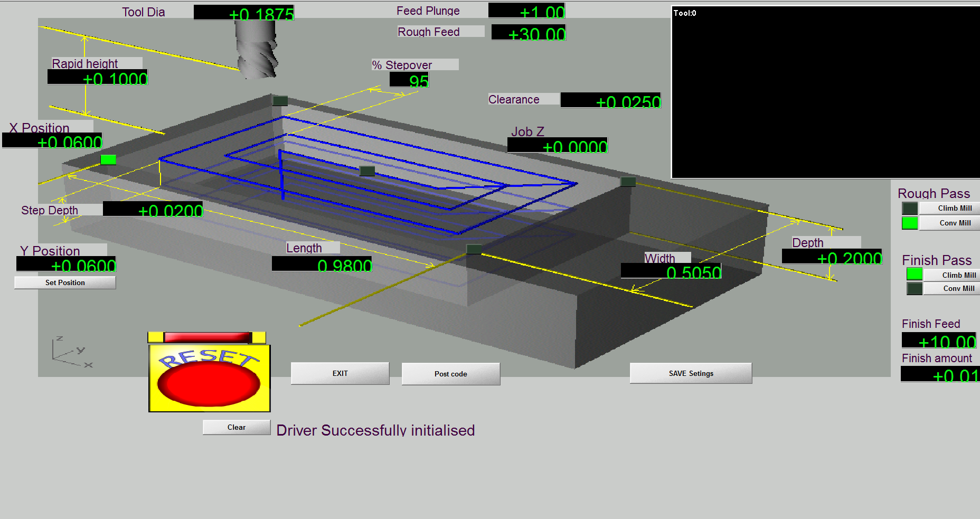The width and height of the screenshot is (980, 519).
Task: Click the X Position value field
Action: click(52, 140)
